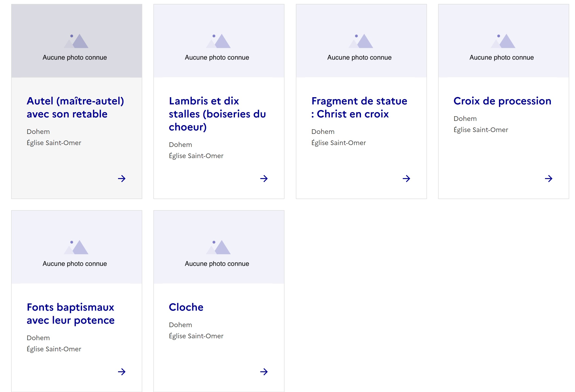Open "Fonts baptismaux avec leur potence" link
The image size is (575, 392).
pyautogui.click(x=70, y=314)
